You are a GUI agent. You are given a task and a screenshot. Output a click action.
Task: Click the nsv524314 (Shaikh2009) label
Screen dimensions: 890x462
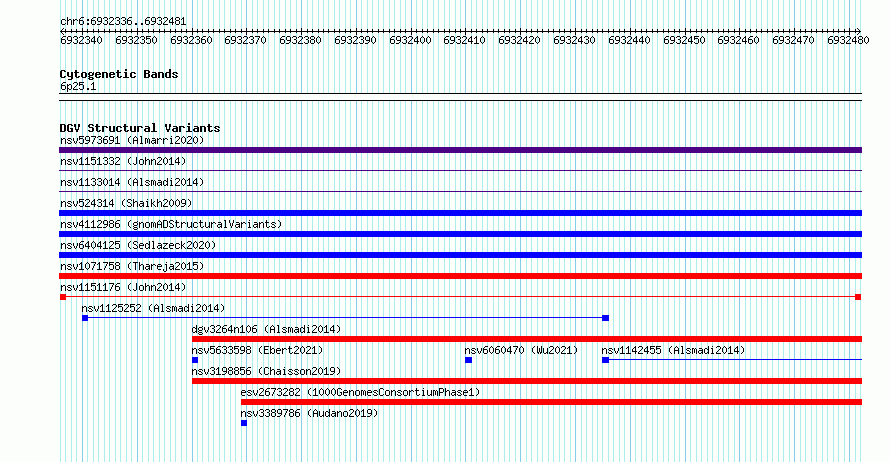126,203
